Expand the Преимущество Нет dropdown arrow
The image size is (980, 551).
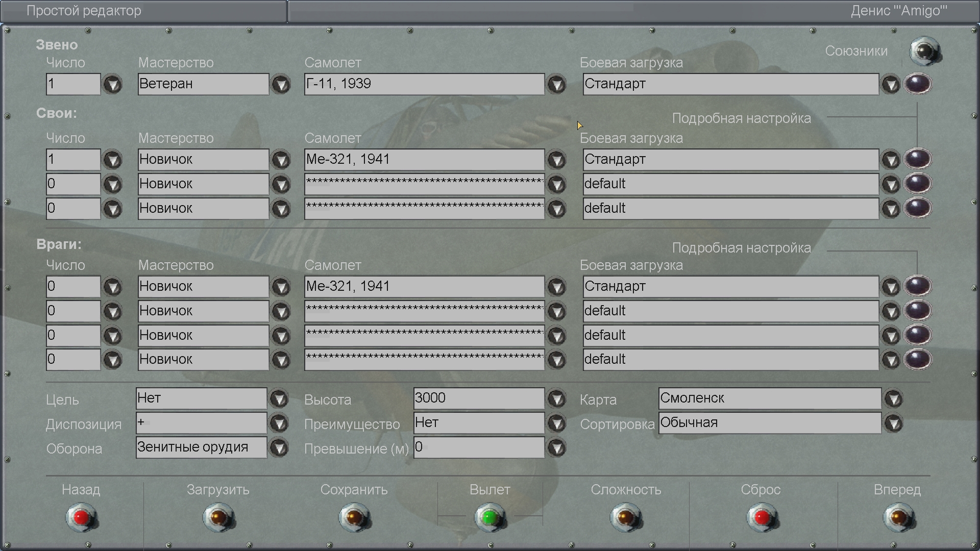pos(556,423)
